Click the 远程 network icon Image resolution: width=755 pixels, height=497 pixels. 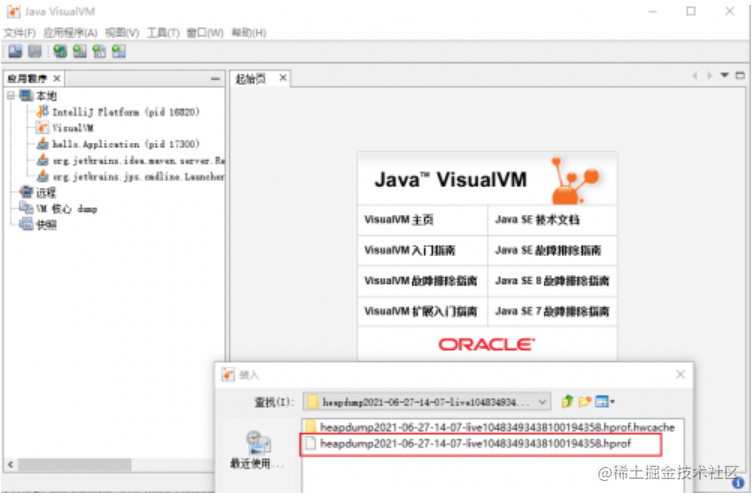coord(26,192)
